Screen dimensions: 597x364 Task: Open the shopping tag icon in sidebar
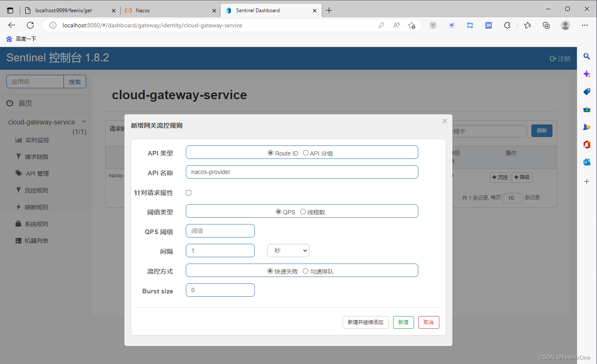[587, 92]
